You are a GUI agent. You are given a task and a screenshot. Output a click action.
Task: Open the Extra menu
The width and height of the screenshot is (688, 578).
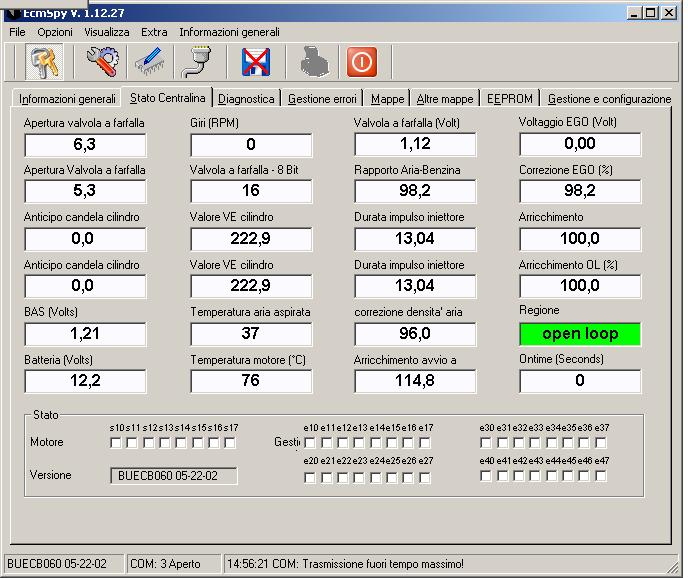[154, 32]
